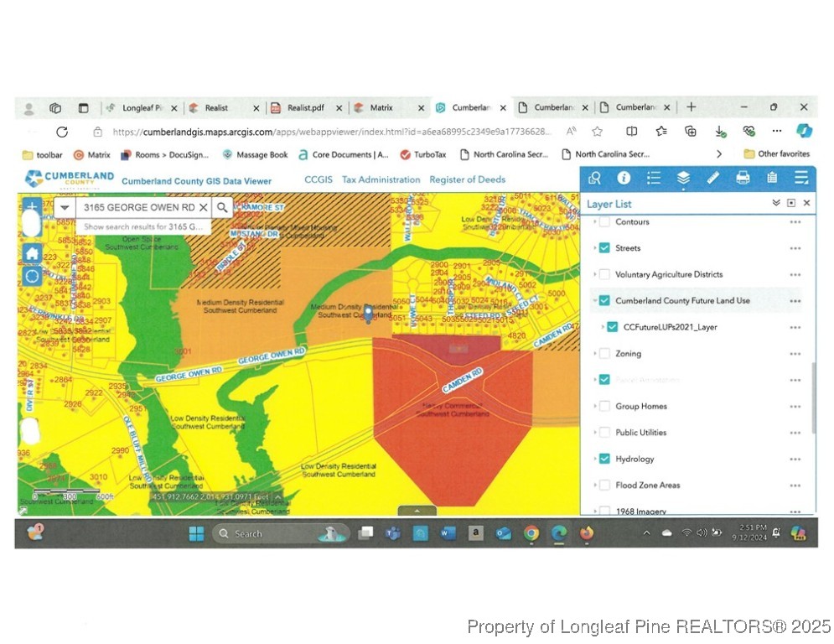Click the map Home extent button
This screenshot has width=834, height=644.
pos(32,253)
